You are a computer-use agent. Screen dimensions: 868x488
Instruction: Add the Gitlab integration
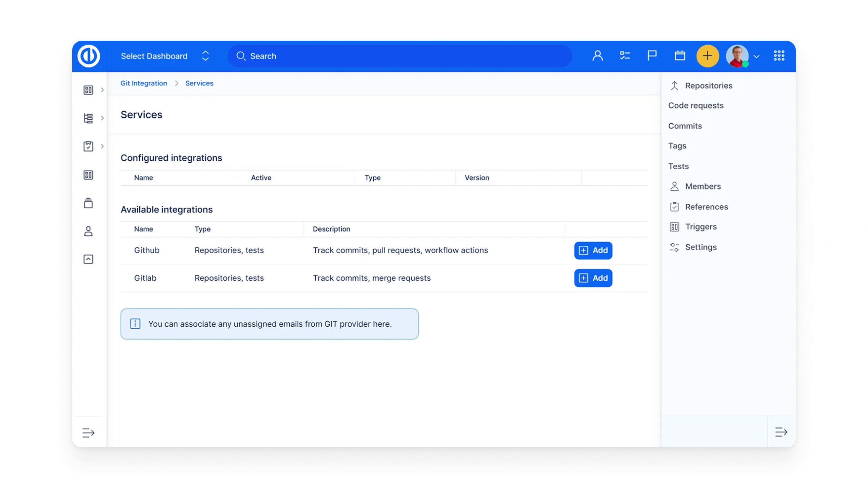tap(593, 278)
